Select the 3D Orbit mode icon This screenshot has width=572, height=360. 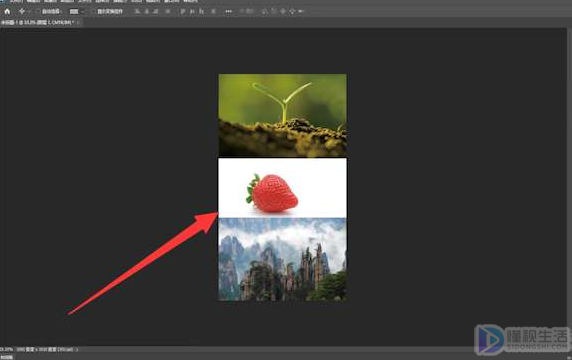pos(265,11)
